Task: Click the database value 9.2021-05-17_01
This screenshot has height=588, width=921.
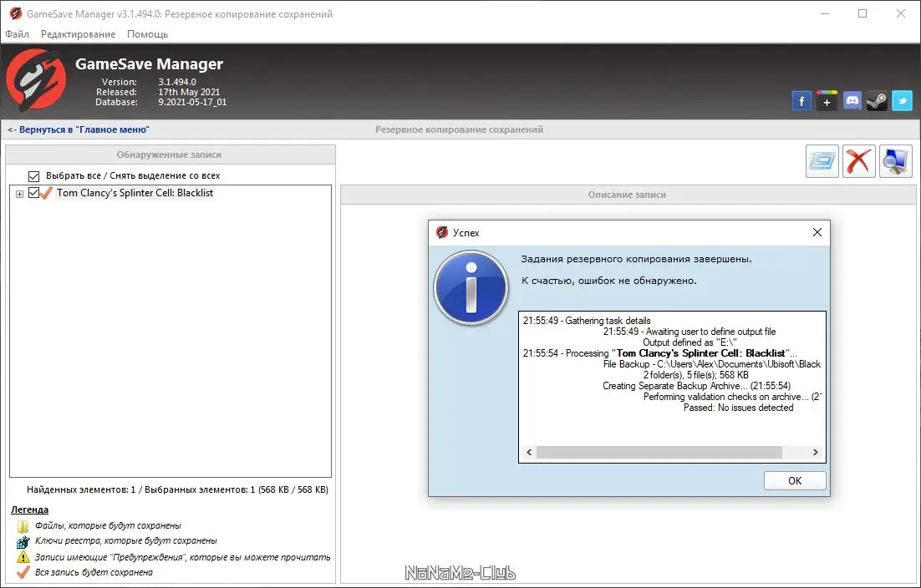Action: 192,102
